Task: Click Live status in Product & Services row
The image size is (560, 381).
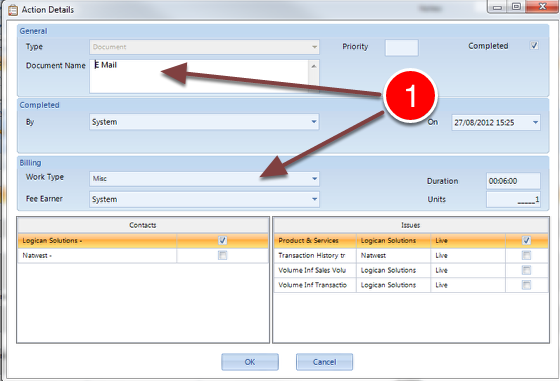Action: coord(468,241)
